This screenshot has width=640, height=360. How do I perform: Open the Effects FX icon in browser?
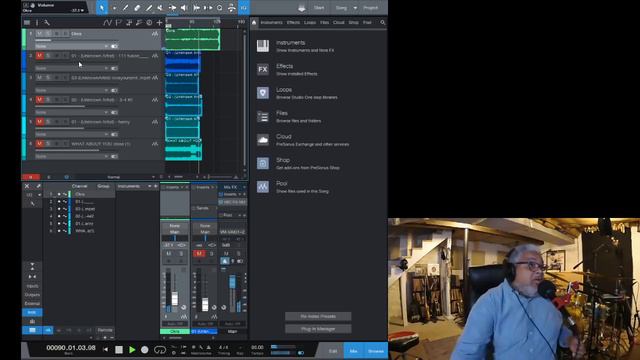tap(263, 69)
